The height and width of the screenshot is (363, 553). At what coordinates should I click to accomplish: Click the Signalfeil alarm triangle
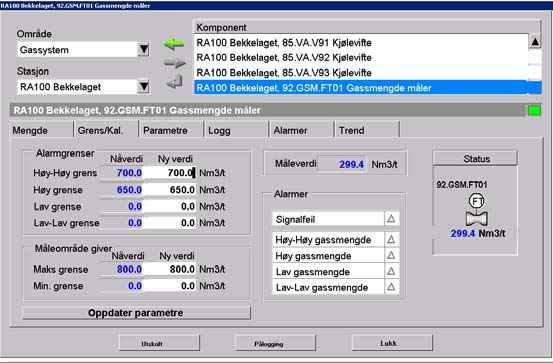391,219
